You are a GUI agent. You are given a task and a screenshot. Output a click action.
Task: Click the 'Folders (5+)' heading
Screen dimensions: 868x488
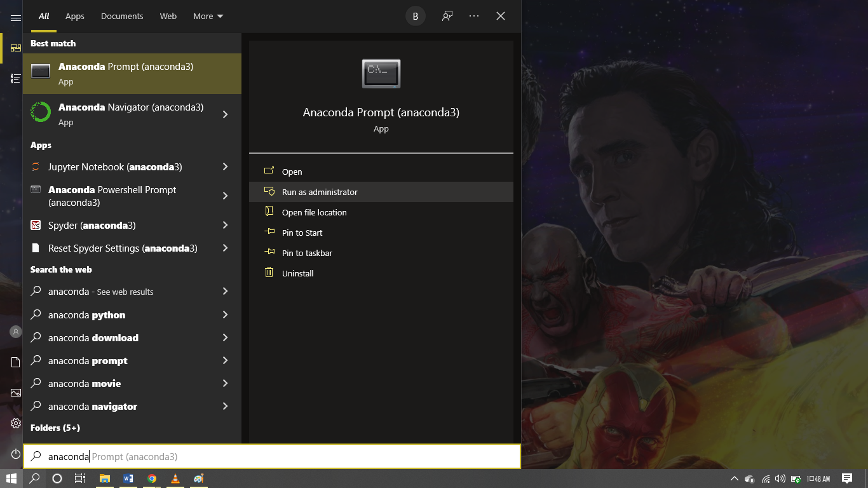55,428
